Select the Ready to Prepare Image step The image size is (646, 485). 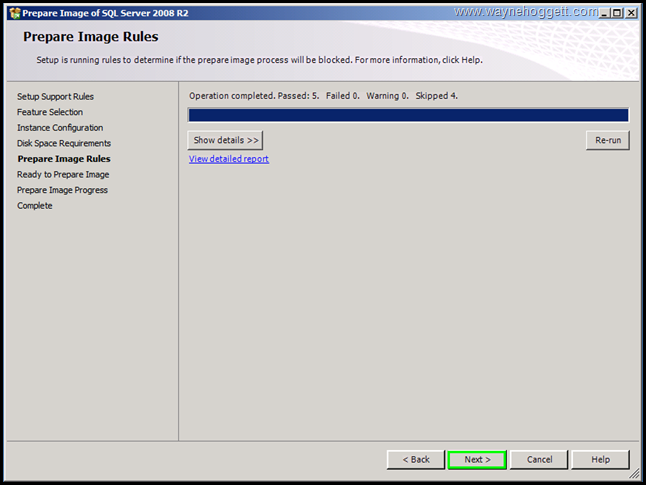pos(63,175)
